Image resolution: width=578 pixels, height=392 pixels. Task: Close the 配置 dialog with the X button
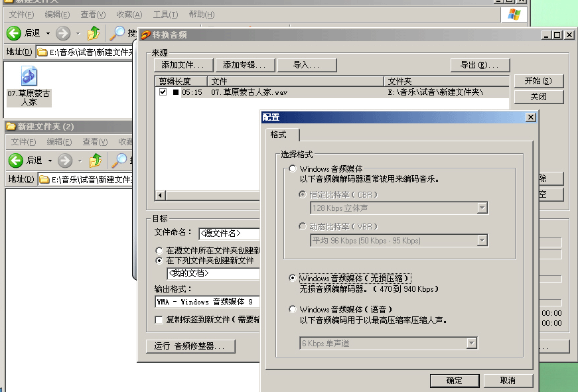tap(530, 117)
